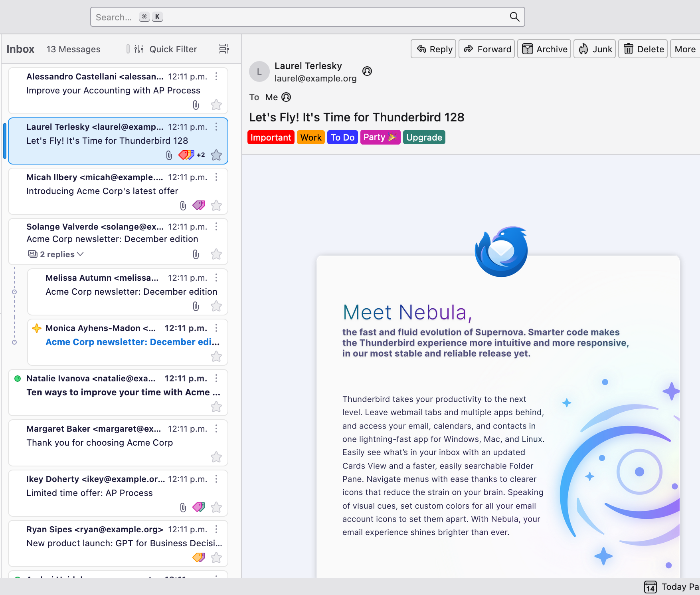This screenshot has width=700, height=595.
Task: Click the search magnifier icon
Action: [514, 17]
